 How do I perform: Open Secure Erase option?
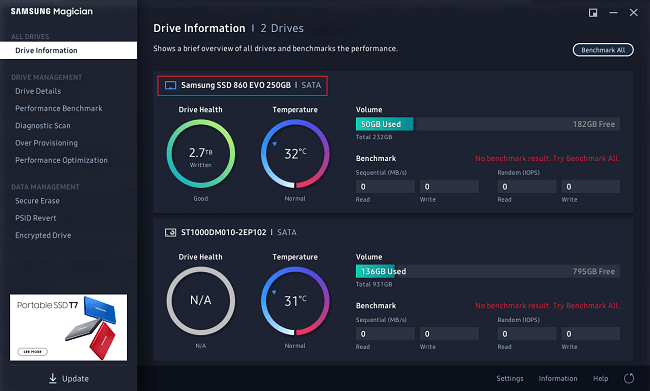[37, 201]
